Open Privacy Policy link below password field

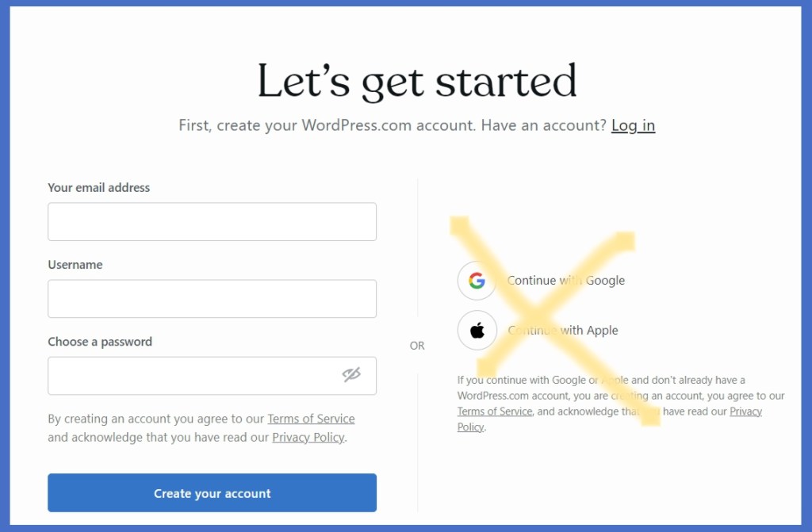tap(308, 437)
